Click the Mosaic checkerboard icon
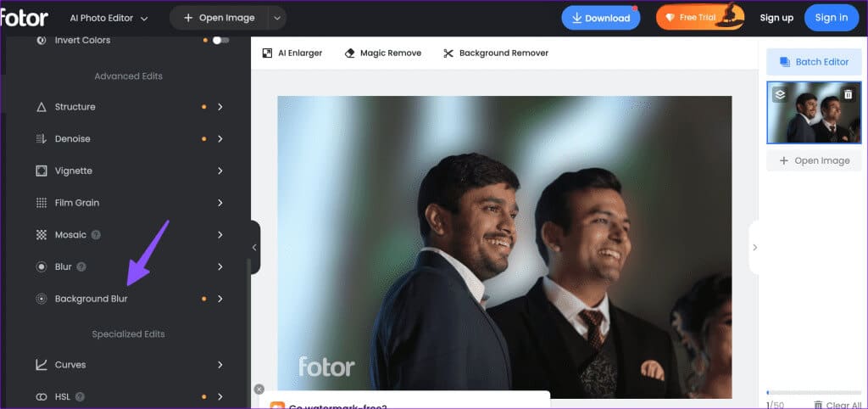 point(41,235)
